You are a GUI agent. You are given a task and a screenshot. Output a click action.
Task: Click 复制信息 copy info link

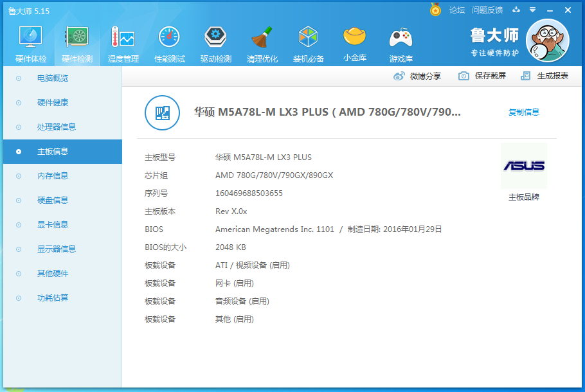click(524, 112)
